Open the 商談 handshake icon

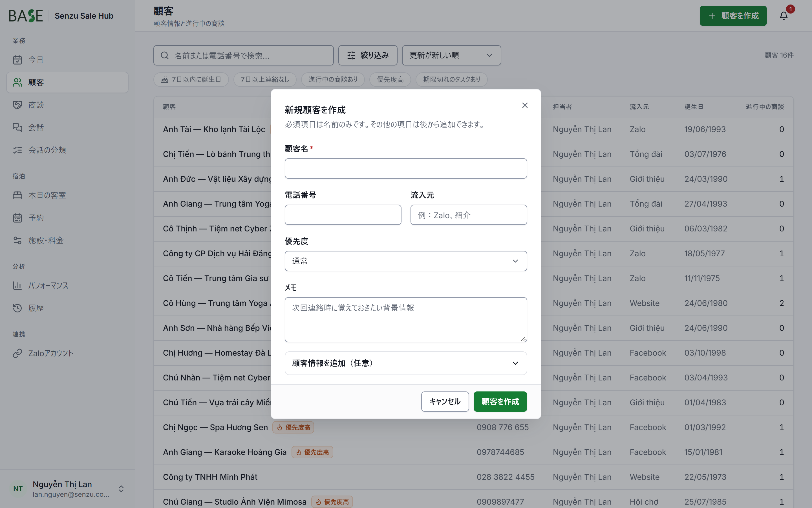click(x=17, y=105)
